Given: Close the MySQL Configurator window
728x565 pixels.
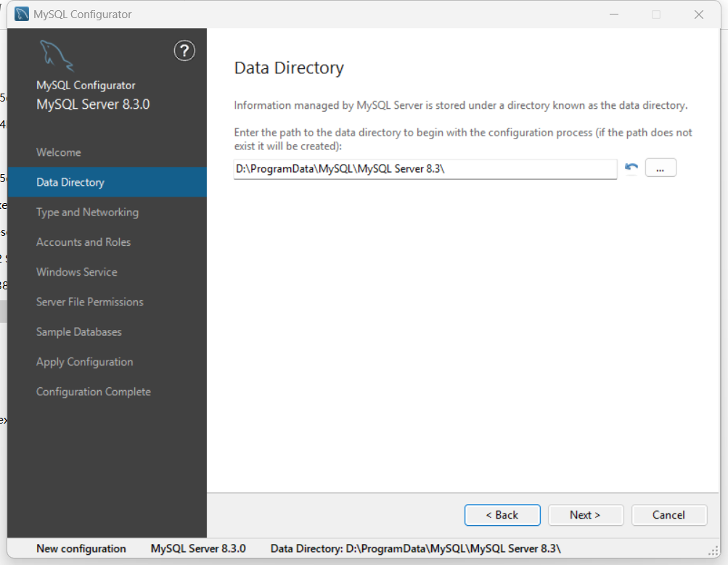Looking at the screenshot, I should point(699,15).
